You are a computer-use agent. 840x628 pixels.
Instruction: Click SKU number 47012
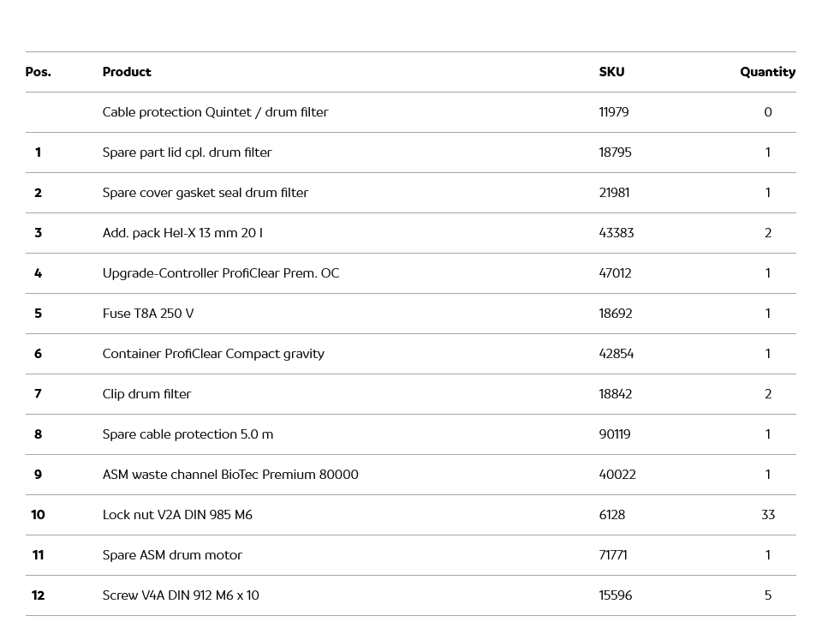[615, 273]
